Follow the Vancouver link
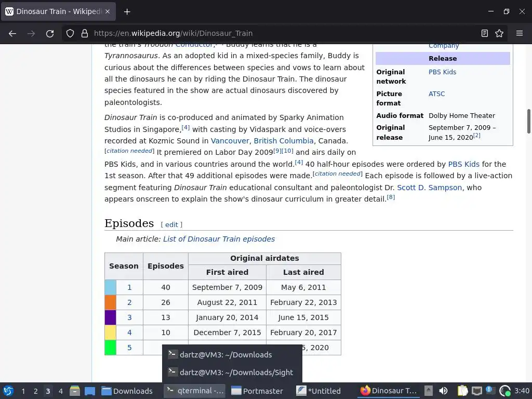This screenshot has height=399, width=532. [230, 141]
